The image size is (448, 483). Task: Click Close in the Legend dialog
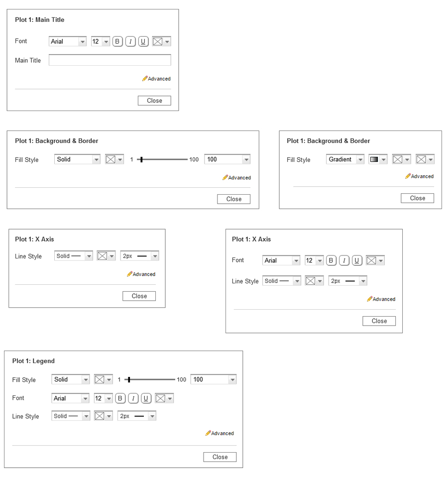[x=220, y=457]
